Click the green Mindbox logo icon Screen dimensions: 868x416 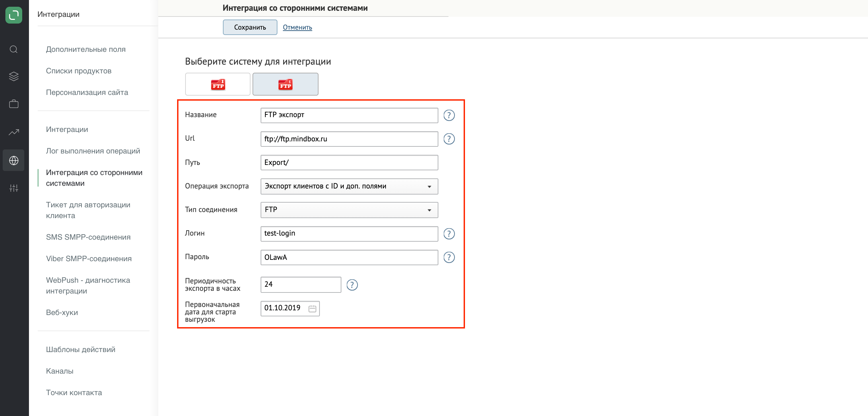point(14,15)
